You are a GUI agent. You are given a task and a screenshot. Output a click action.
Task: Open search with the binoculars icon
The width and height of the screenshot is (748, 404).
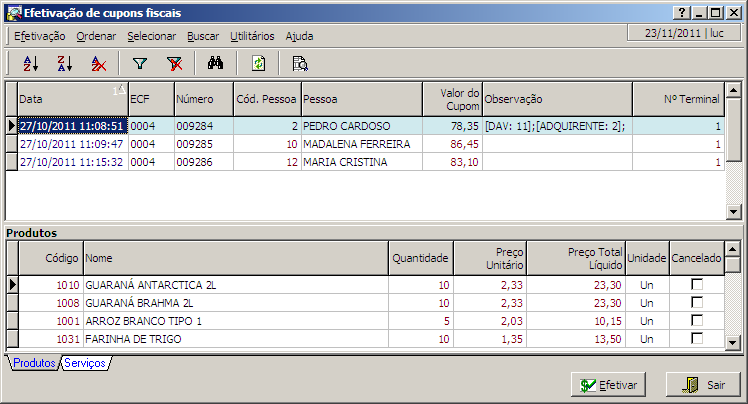click(215, 63)
